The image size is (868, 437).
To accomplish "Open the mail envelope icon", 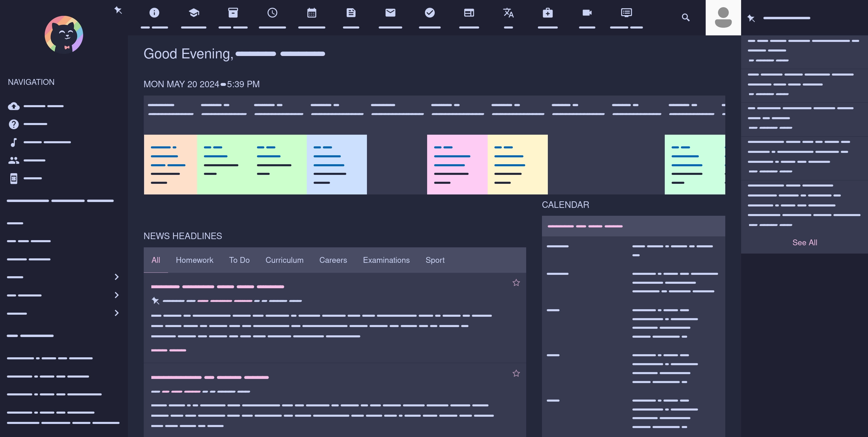I will pos(390,13).
